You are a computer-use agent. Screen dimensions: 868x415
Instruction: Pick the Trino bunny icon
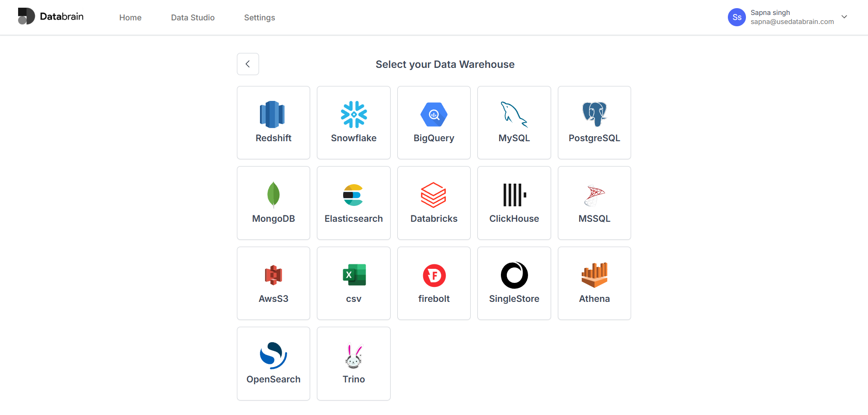click(x=354, y=356)
